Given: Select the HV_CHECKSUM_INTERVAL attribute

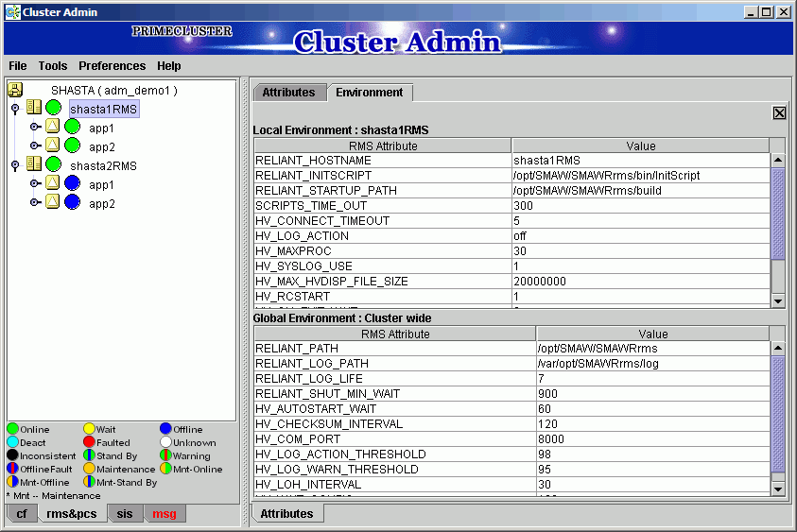Looking at the screenshot, I should coord(395,424).
